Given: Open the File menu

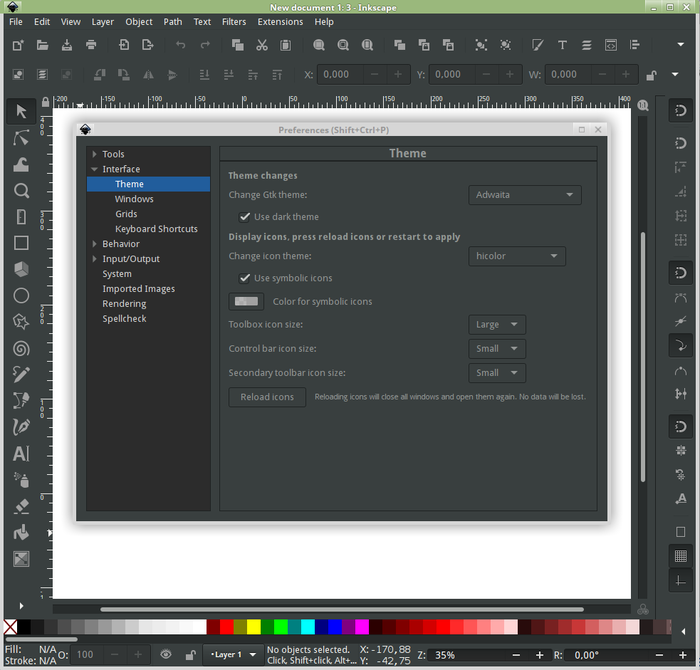Looking at the screenshot, I should 16,22.
